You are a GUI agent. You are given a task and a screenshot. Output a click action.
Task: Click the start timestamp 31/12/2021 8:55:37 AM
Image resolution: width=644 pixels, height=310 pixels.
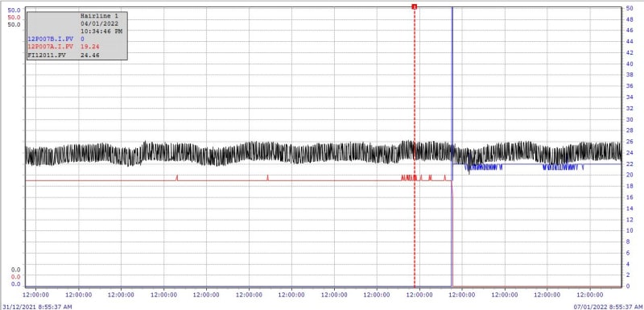pyautogui.click(x=36, y=307)
